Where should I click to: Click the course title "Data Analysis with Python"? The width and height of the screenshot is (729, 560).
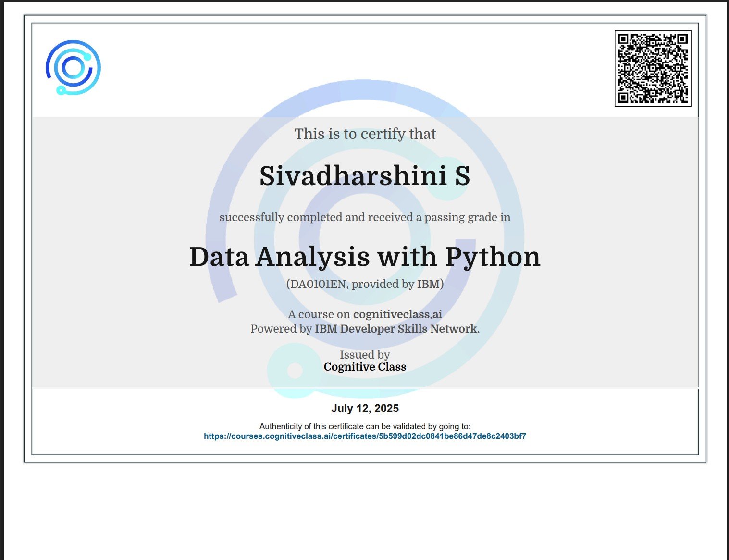tap(365, 257)
